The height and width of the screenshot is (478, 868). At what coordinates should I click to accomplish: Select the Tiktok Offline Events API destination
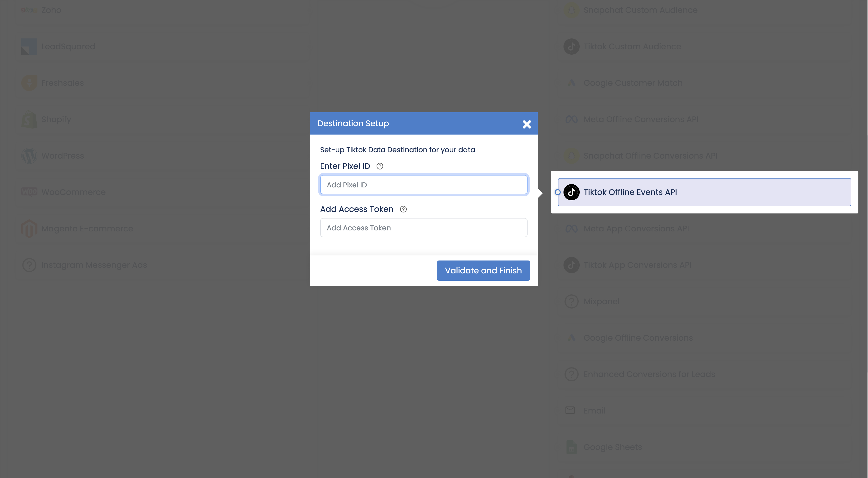(x=704, y=192)
